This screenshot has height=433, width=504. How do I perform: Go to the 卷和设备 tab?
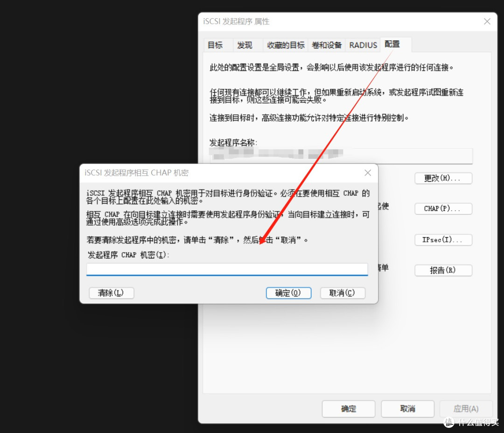tap(327, 45)
